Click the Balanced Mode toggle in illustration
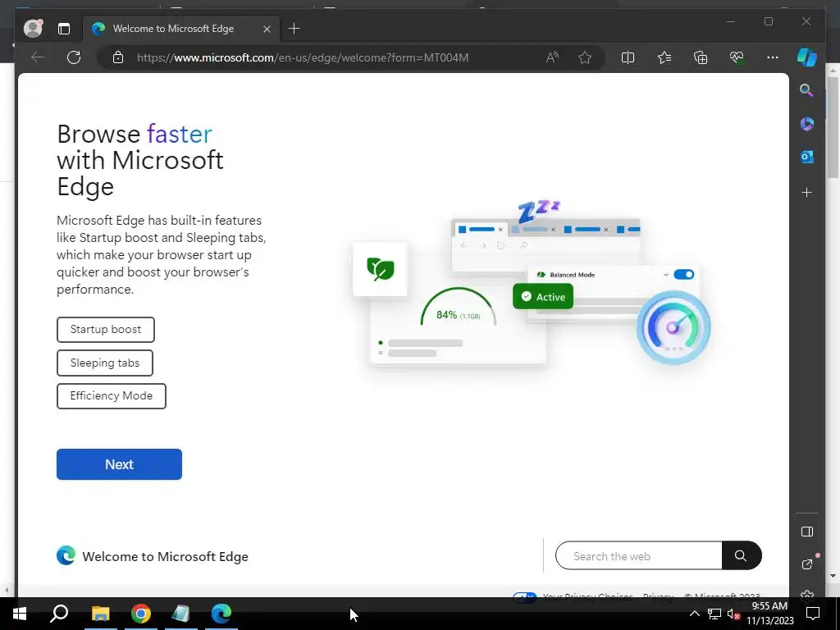Viewport: 840px width, 630px height. coord(683,275)
